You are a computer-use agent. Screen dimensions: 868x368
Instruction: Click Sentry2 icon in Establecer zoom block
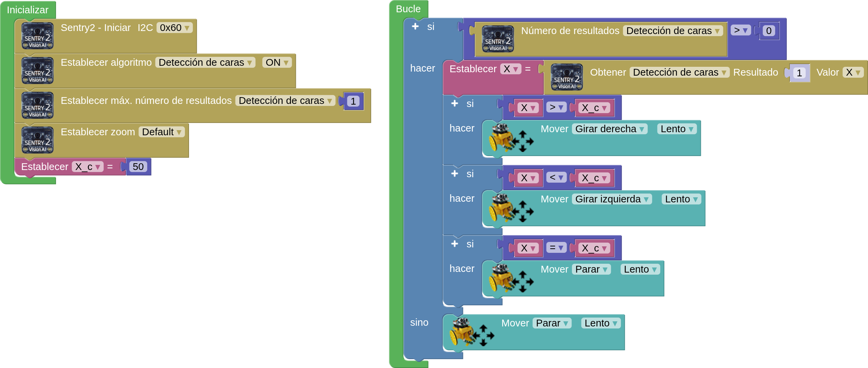[38, 140]
